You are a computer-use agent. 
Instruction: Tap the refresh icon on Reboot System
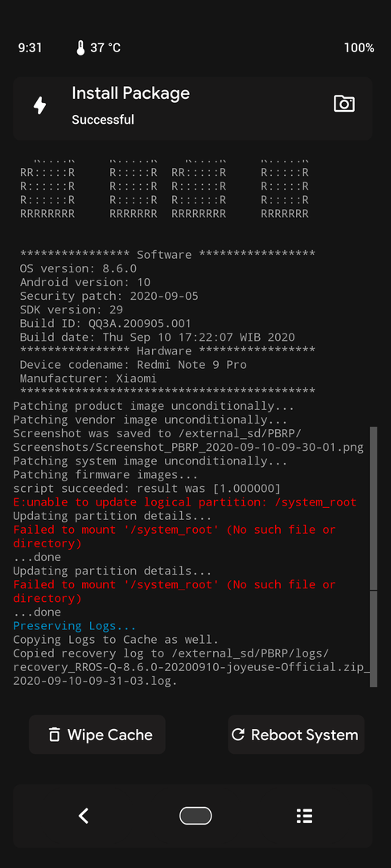pyautogui.click(x=238, y=735)
